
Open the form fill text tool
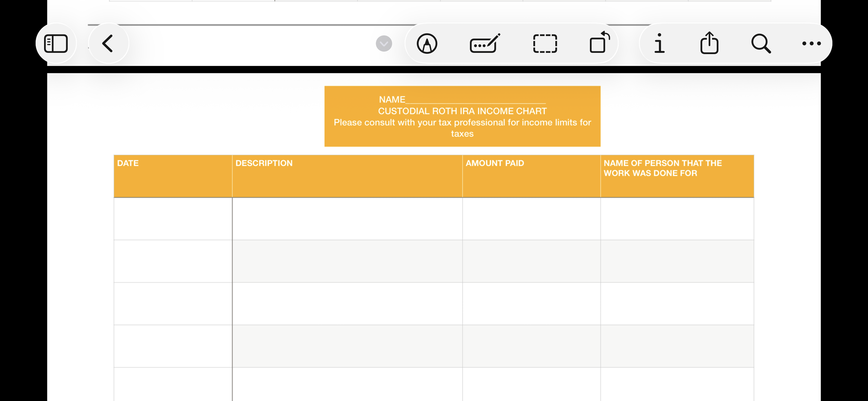[x=485, y=44]
